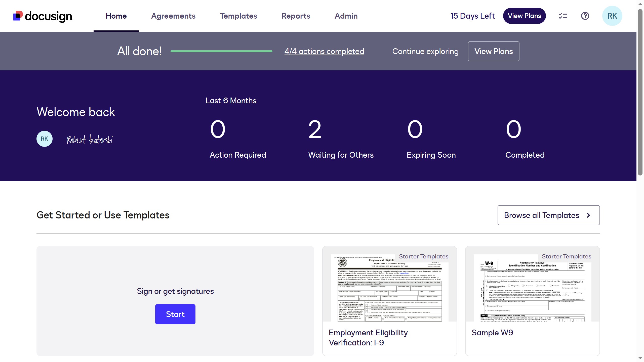Open the RK profile avatar menu
This screenshot has width=644, height=362.
coord(612,16)
